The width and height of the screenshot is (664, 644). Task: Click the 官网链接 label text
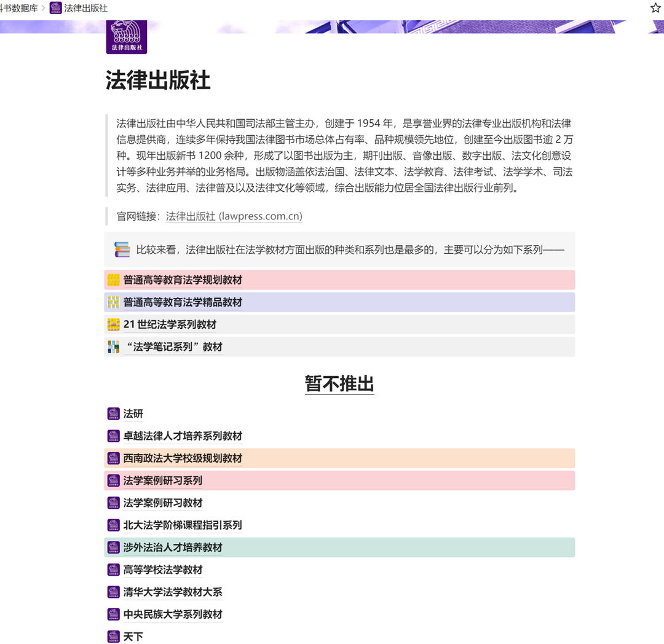point(138,216)
